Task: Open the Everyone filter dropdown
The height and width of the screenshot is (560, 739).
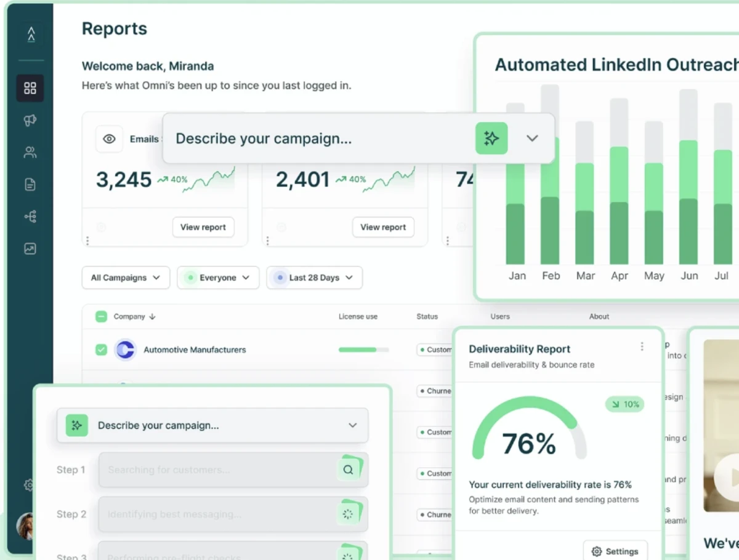Action: pos(218,278)
